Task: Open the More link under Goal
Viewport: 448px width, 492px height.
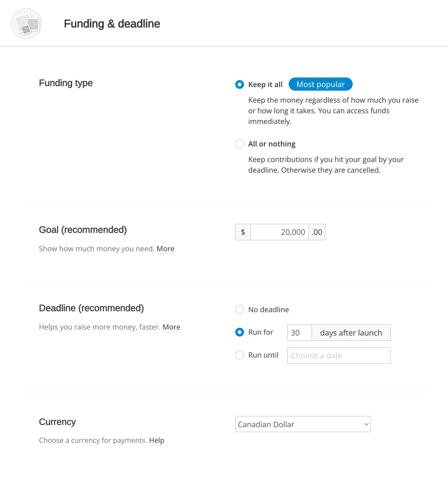Action: 165,249
